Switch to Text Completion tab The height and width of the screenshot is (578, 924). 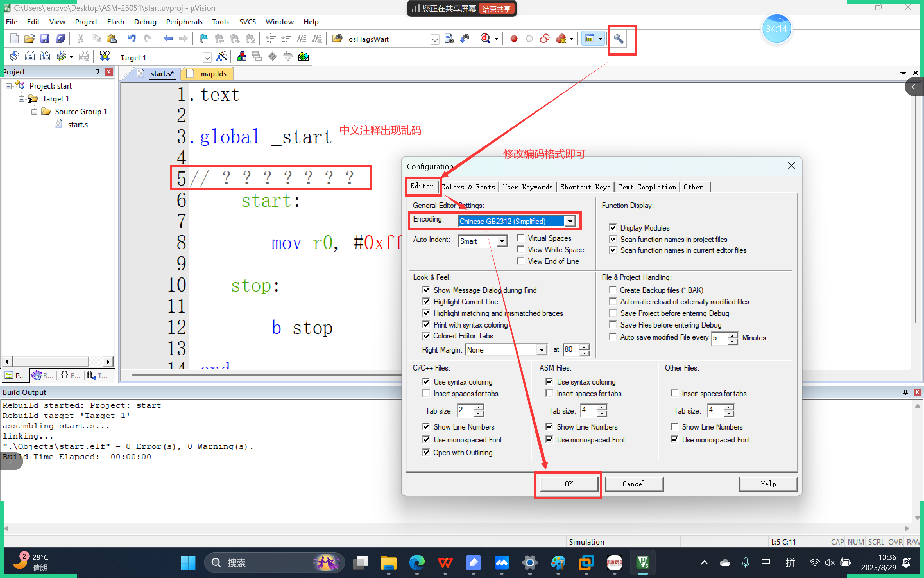point(647,187)
